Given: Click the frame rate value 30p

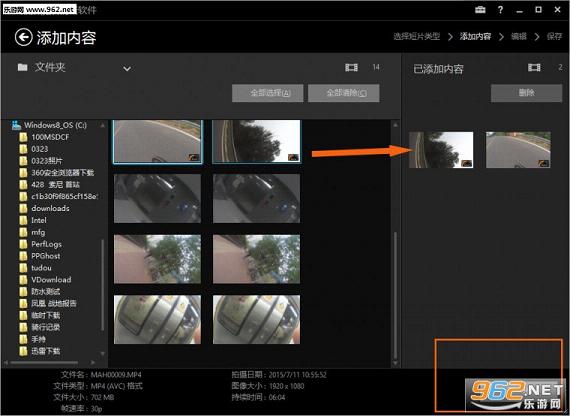Looking at the screenshot, I should click(96, 409).
